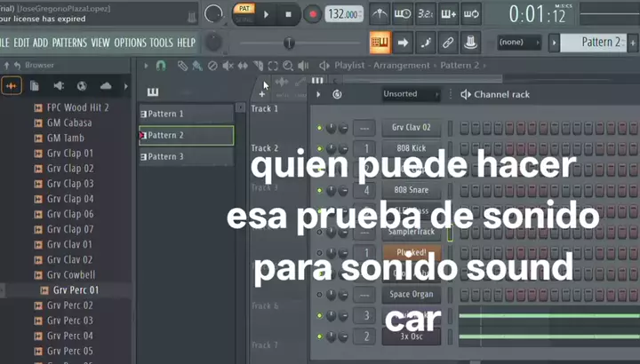Open the PATTERNS menu
The height and width of the screenshot is (364, 640).
pyautogui.click(x=69, y=43)
